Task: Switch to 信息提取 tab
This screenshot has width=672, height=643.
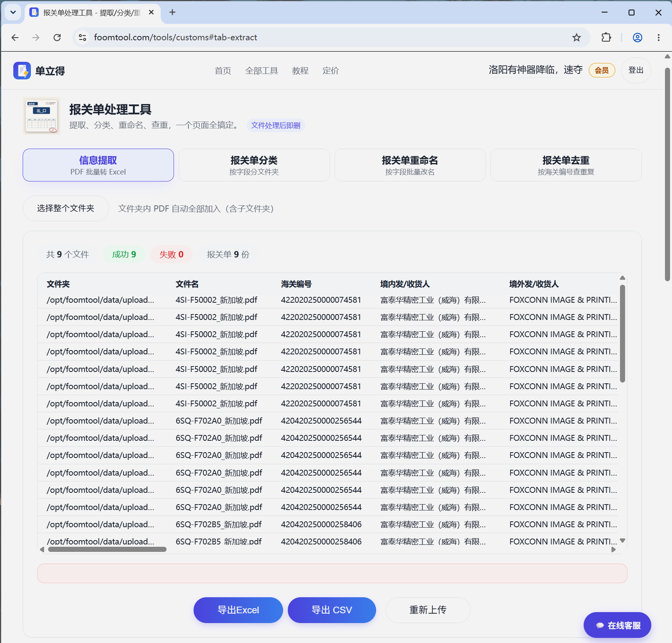Action: click(98, 165)
